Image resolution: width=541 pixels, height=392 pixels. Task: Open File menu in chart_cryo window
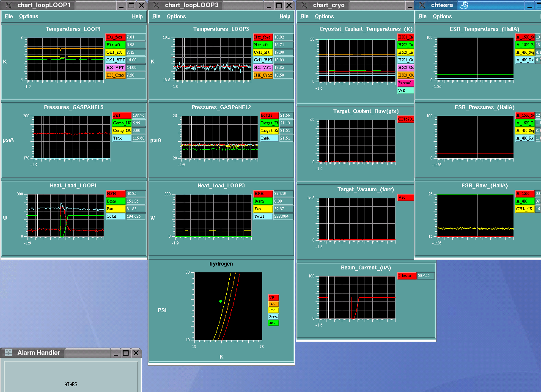[305, 16]
